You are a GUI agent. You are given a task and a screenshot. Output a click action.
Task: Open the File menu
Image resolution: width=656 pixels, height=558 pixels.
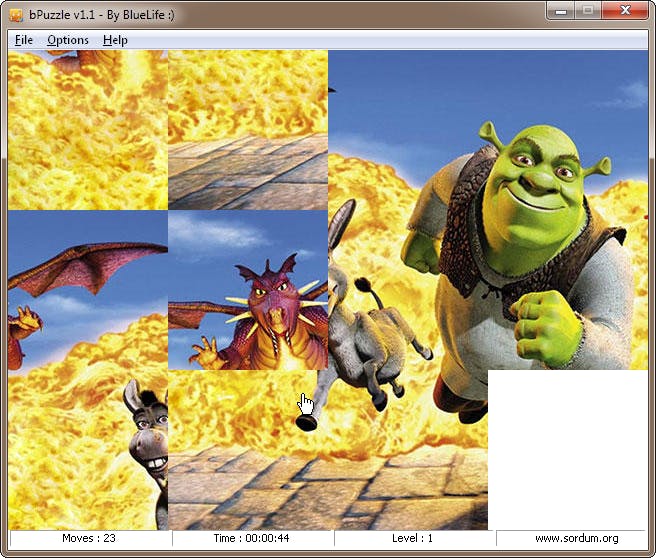[24, 40]
